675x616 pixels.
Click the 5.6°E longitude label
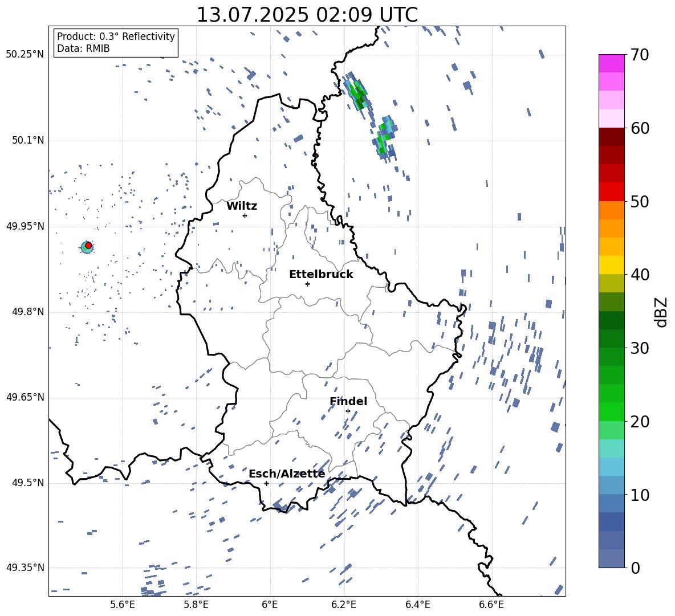122,605
